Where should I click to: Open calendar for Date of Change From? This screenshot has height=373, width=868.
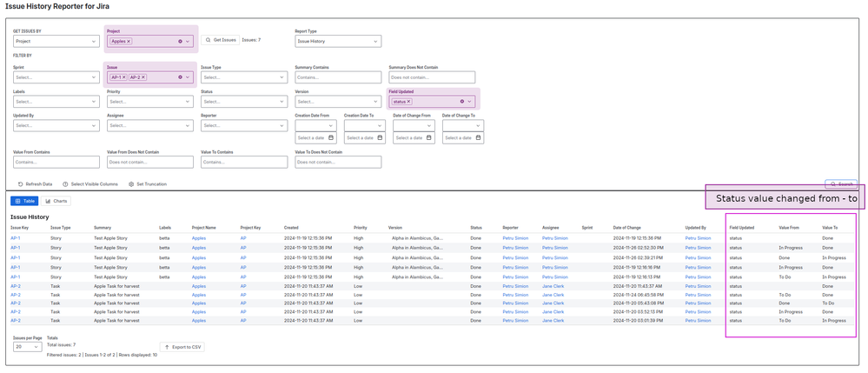pos(429,137)
